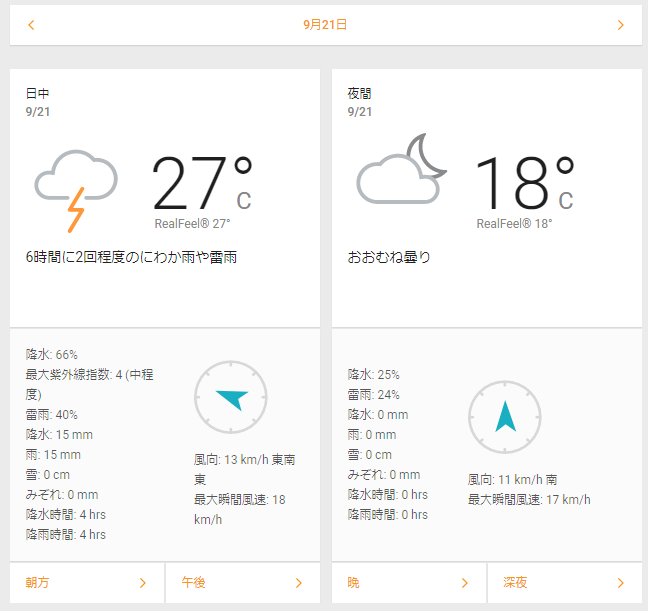Image resolution: width=648 pixels, height=611 pixels.
Task: Open the 午後 afternoon forecast
Action: point(194,583)
